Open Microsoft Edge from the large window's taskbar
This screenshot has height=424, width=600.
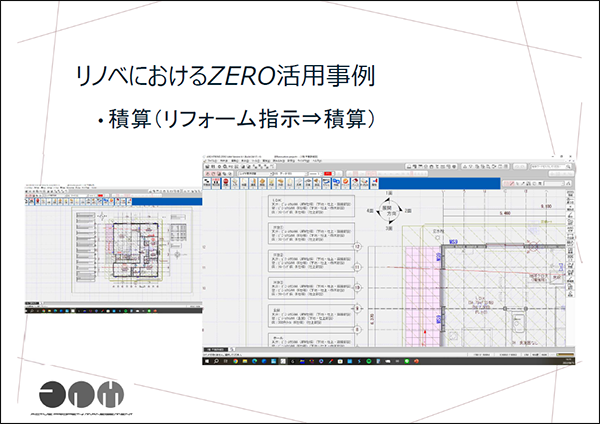coord(254,361)
